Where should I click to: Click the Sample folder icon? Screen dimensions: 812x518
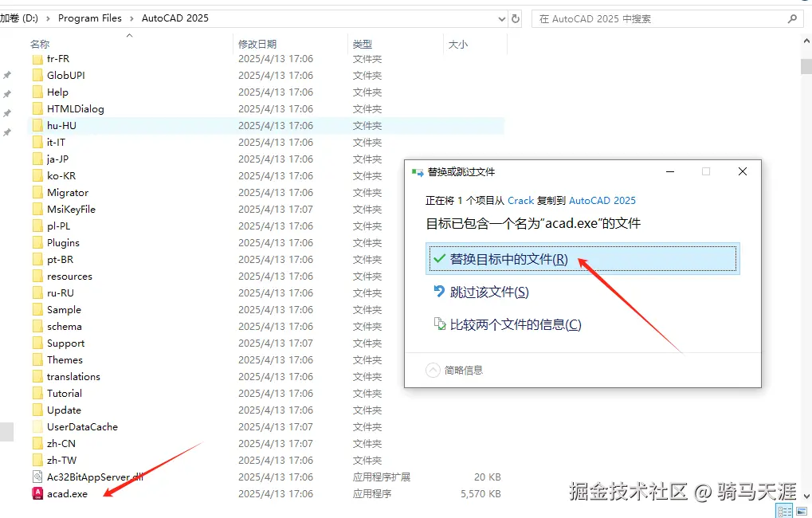tap(37, 310)
